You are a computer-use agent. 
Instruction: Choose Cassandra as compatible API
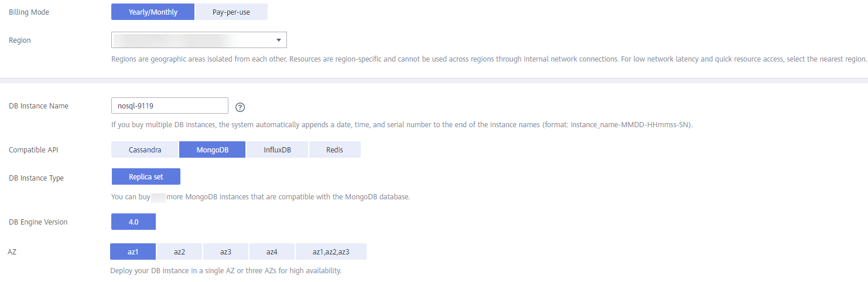[x=145, y=150]
